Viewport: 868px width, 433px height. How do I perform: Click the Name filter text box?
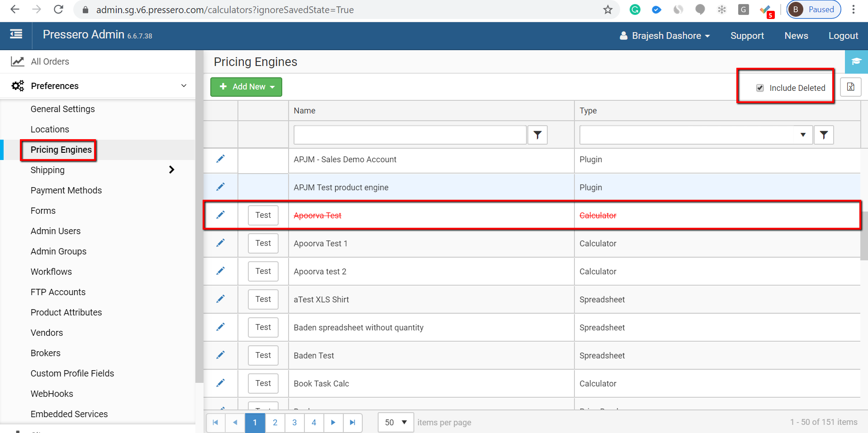pyautogui.click(x=410, y=135)
